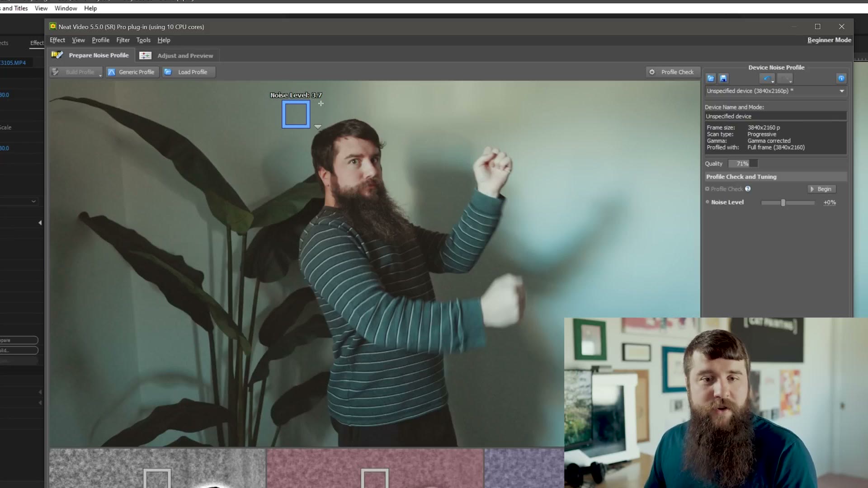The image size is (868, 488).
Task: Click the Generic Profile button
Action: coord(132,72)
